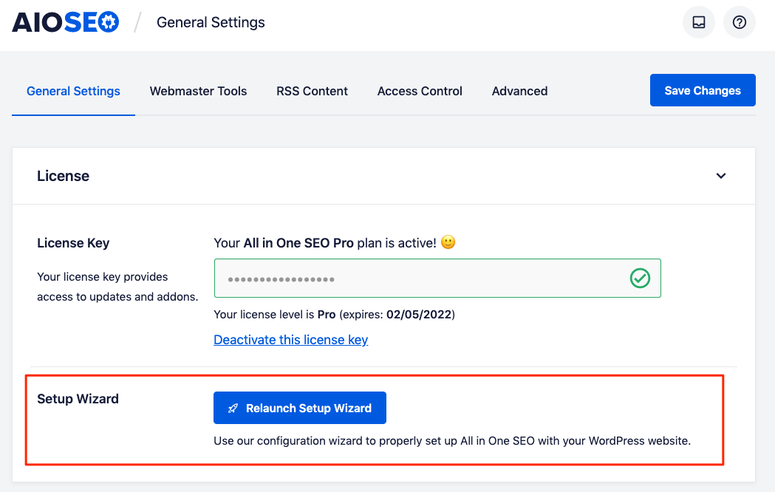
Task: Open the Webmaster Tools tab
Action: 198,91
